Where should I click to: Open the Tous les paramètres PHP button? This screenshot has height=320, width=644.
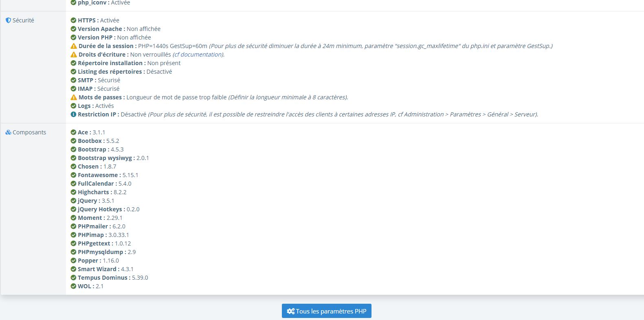coord(327,311)
